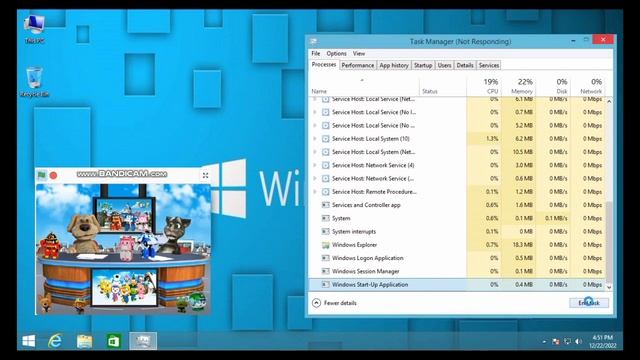Click the Windows Logon Application icon

325,258
